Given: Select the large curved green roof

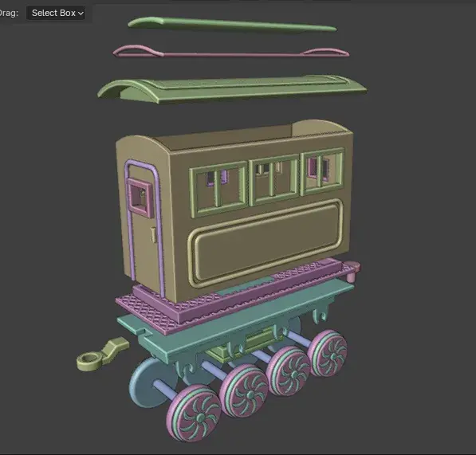Looking at the screenshot, I should [232, 89].
